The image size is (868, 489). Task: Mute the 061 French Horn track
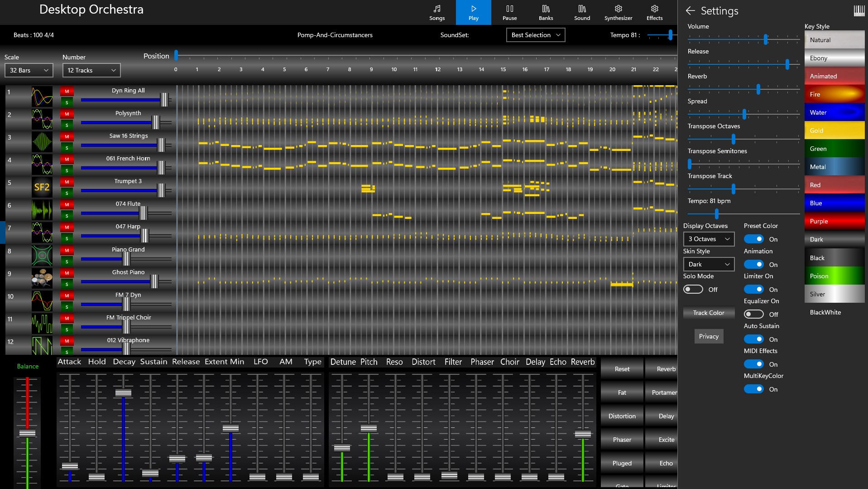pyautogui.click(x=66, y=159)
